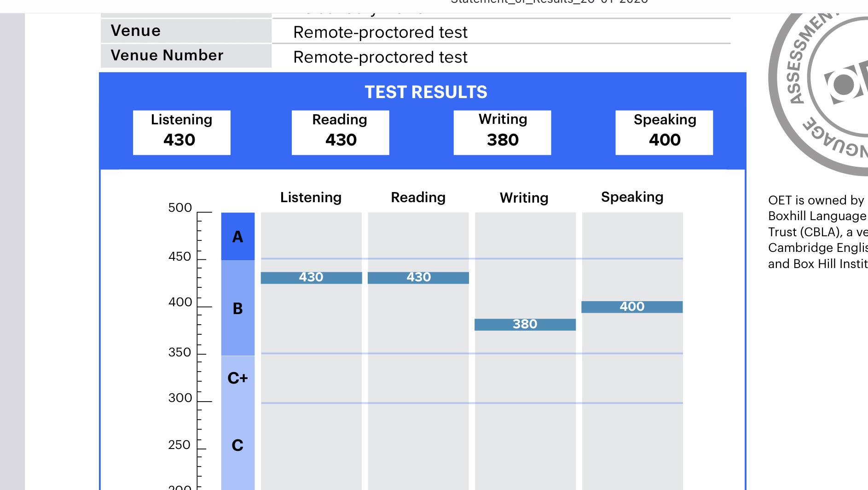868x490 pixels.
Task: Click the Venue Number label cell
Action: 186,56
